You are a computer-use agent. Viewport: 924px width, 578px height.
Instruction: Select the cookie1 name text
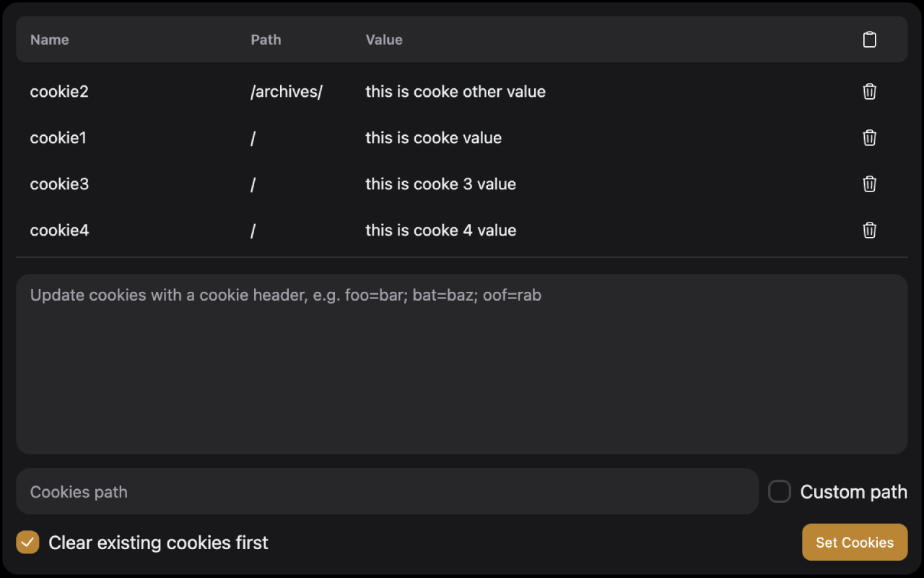point(58,138)
